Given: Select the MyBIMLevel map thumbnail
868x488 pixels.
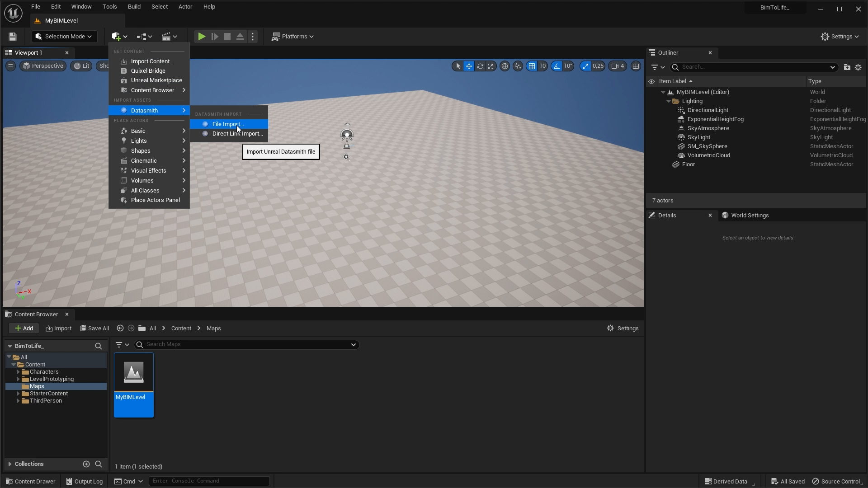Looking at the screenshot, I should point(134,385).
